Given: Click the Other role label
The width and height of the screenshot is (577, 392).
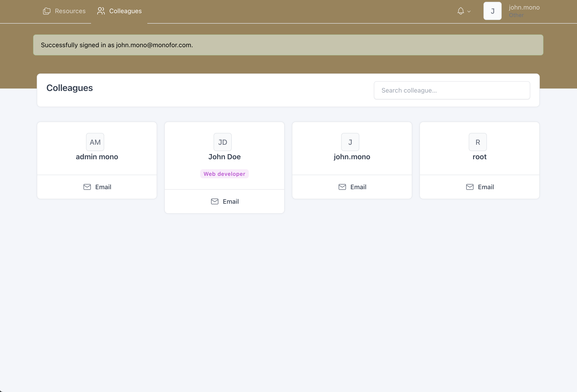Looking at the screenshot, I should click(516, 15).
